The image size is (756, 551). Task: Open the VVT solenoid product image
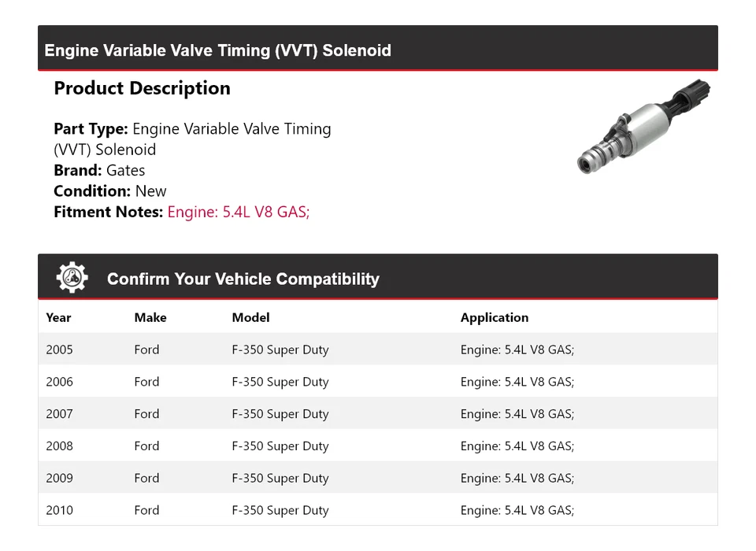(x=643, y=126)
